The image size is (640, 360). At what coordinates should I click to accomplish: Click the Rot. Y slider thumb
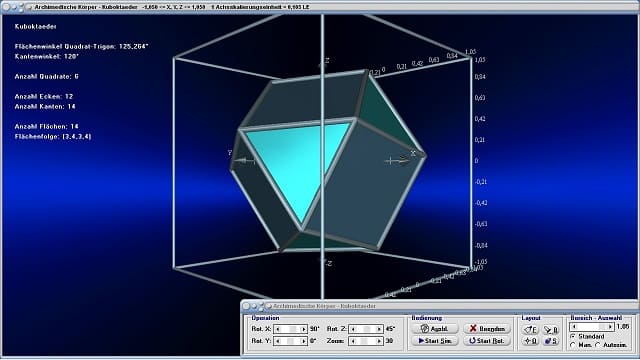pyautogui.click(x=290, y=341)
